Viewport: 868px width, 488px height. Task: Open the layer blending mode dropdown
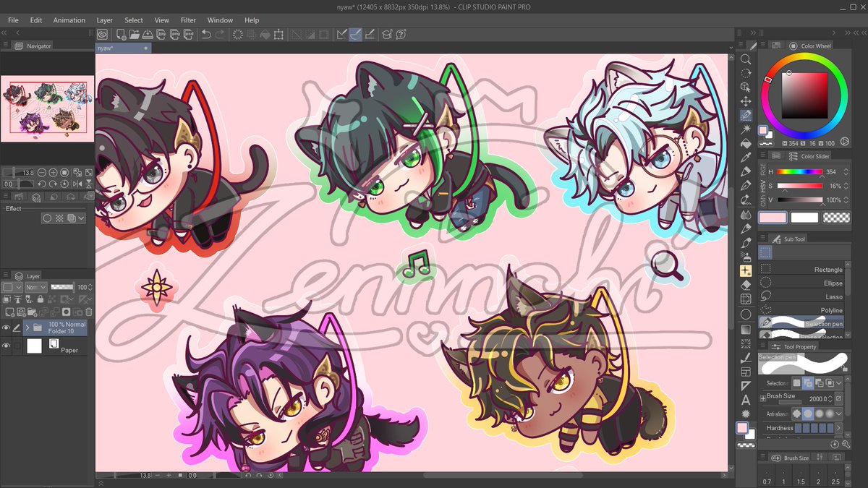pos(36,287)
